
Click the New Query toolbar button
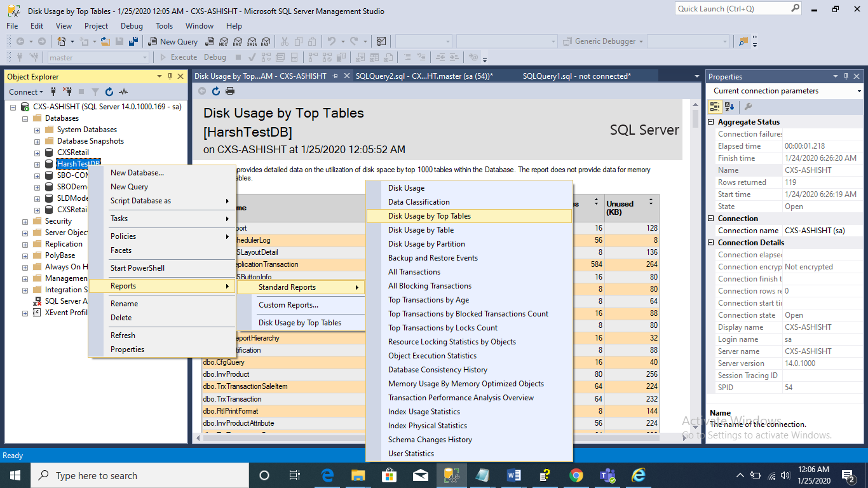click(173, 41)
